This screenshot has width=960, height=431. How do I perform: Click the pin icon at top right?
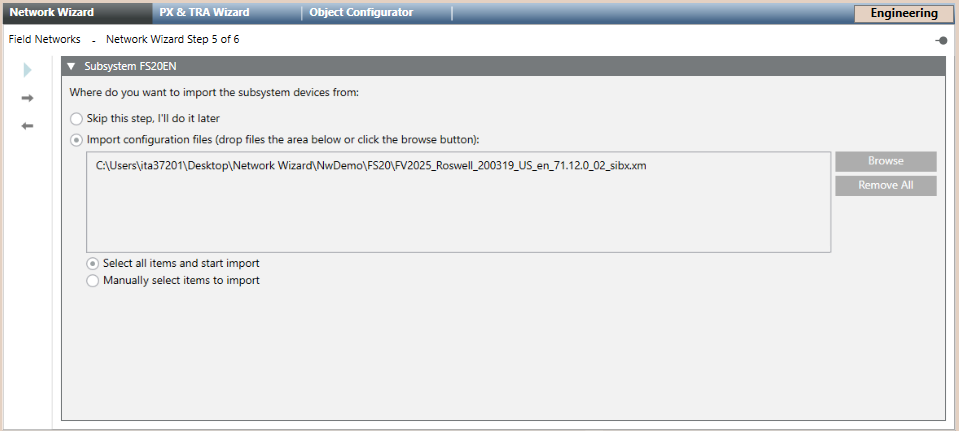pos(941,40)
